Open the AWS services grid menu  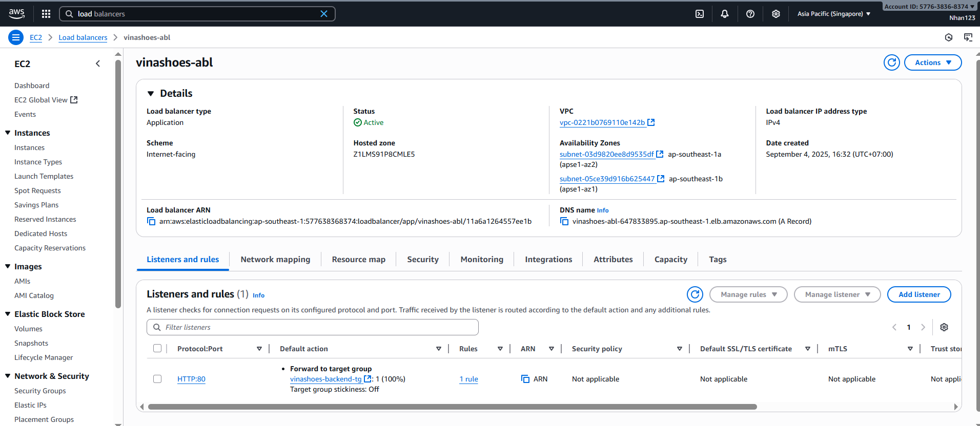pyautogui.click(x=46, y=14)
